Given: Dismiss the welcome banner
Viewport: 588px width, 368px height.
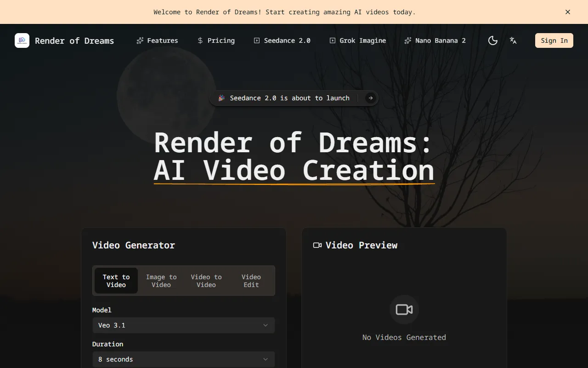Looking at the screenshot, I should coord(568,12).
